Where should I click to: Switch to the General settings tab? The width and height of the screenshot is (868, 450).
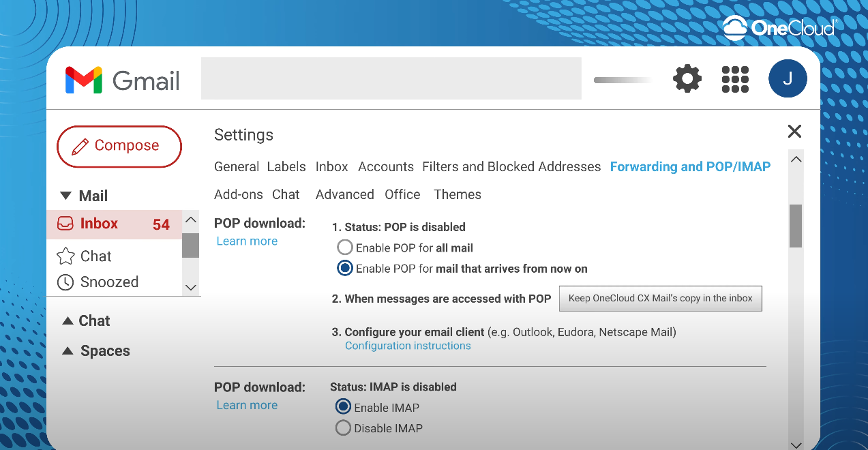[237, 167]
